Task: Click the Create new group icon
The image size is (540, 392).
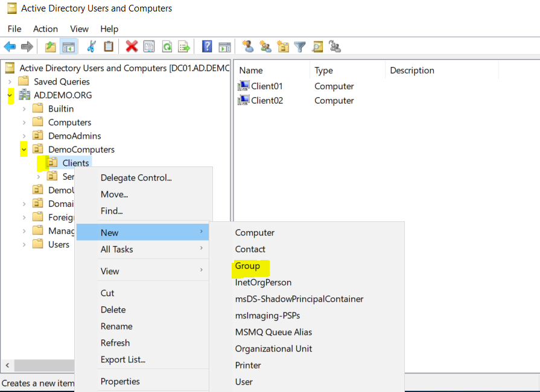Action: tap(265, 46)
